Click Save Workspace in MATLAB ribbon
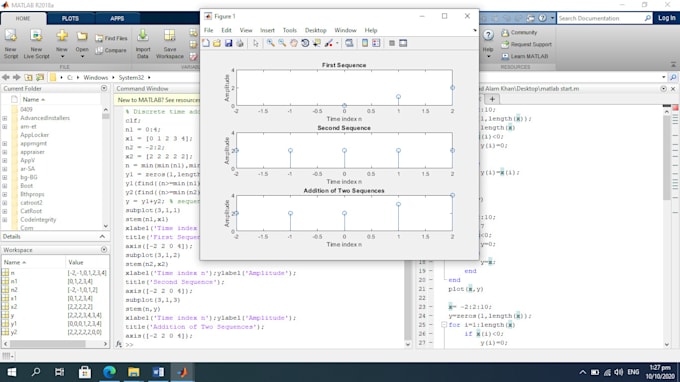 (x=170, y=44)
